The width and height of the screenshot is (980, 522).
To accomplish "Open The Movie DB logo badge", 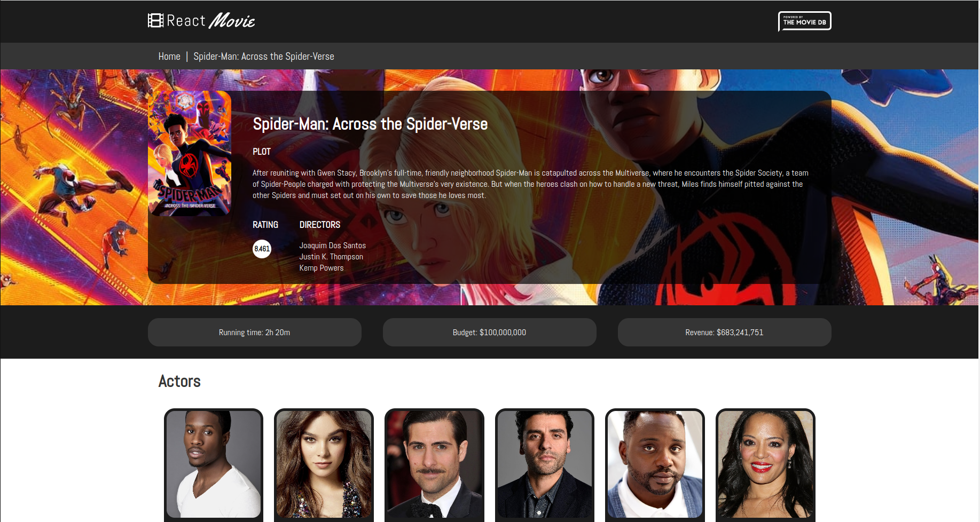I will pos(804,21).
